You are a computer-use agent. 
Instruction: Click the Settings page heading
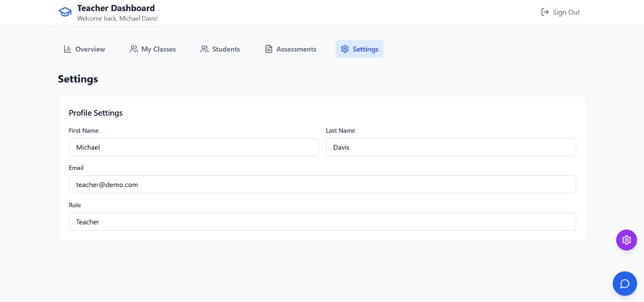click(78, 79)
